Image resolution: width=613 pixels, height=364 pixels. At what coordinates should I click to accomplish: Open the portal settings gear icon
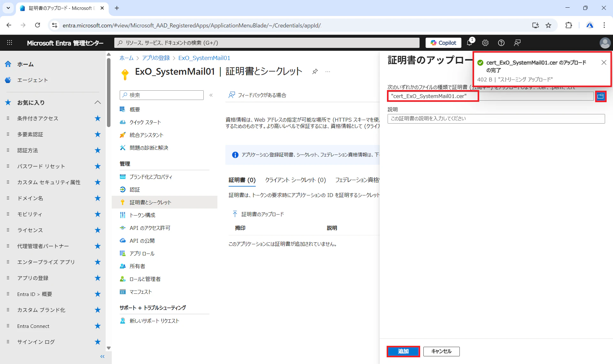(x=485, y=43)
